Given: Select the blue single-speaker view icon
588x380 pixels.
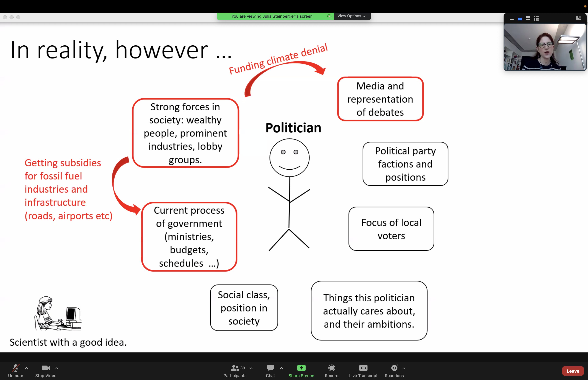Looking at the screenshot, I should tap(520, 19).
